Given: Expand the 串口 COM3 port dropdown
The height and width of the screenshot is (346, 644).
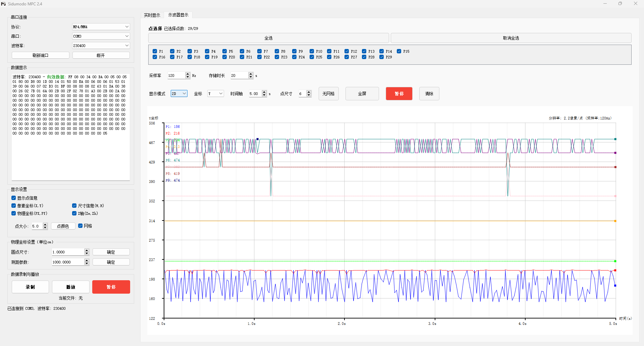Looking at the screenshot, I should pyautogui.click(x=101, y=36).
